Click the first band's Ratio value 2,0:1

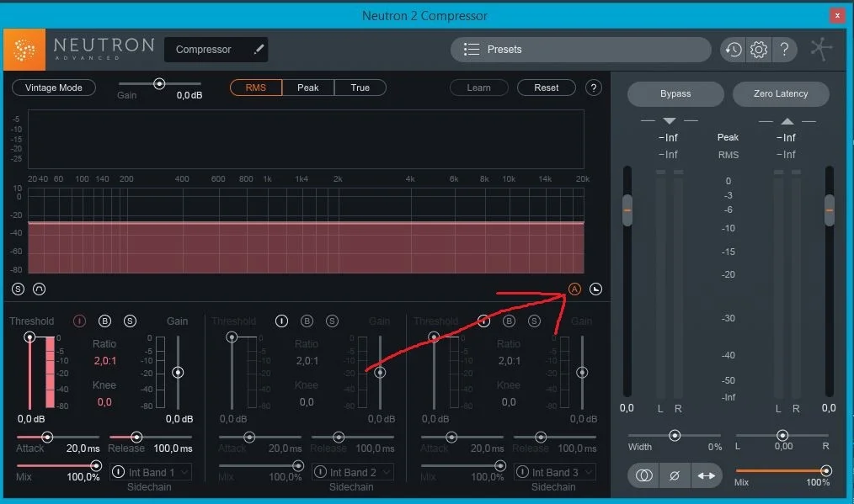(x=105, y=361)
